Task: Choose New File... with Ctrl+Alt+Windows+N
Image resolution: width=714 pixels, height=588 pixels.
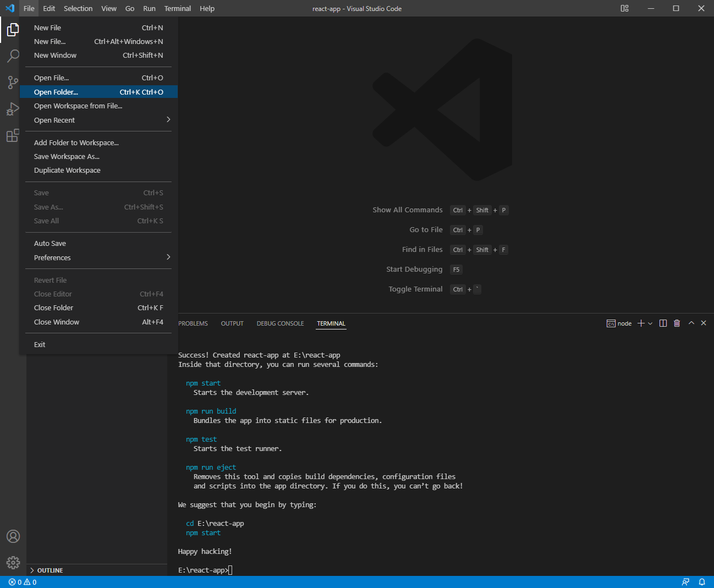Action: tap(99, 41)
